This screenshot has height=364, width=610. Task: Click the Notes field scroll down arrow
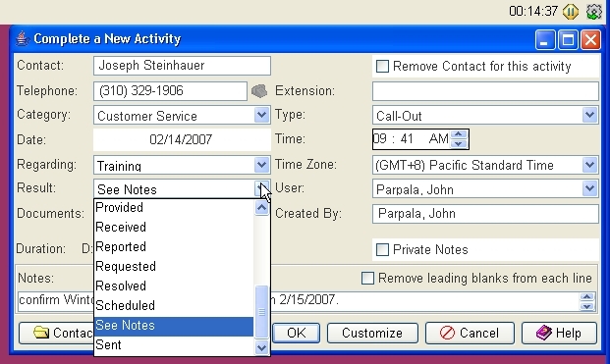[x=586, y=306]
